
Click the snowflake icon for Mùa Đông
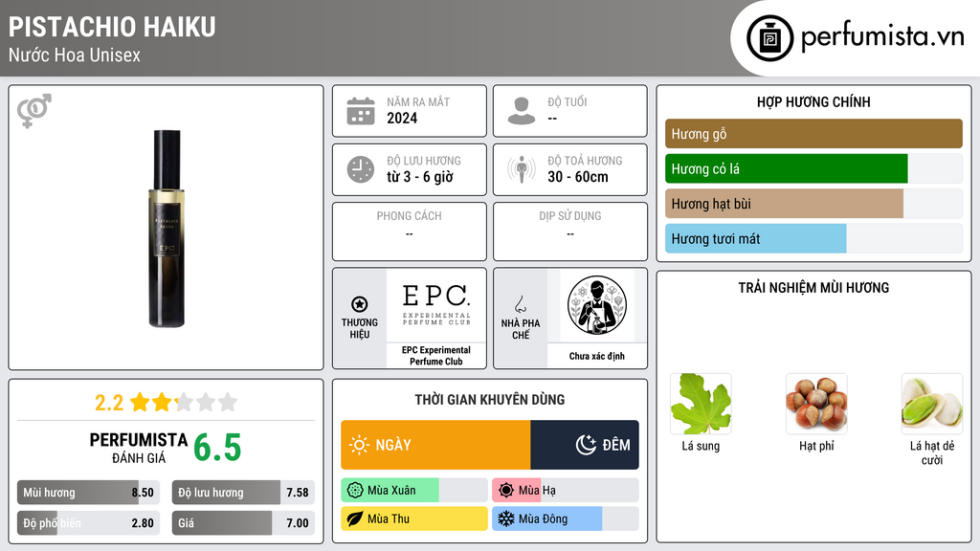pos(506,518)
